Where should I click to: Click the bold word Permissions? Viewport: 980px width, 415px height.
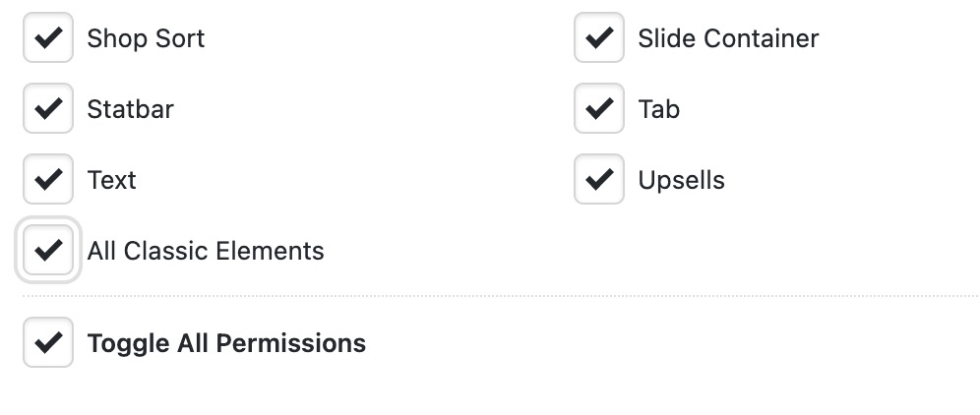(x=290, y=344)
